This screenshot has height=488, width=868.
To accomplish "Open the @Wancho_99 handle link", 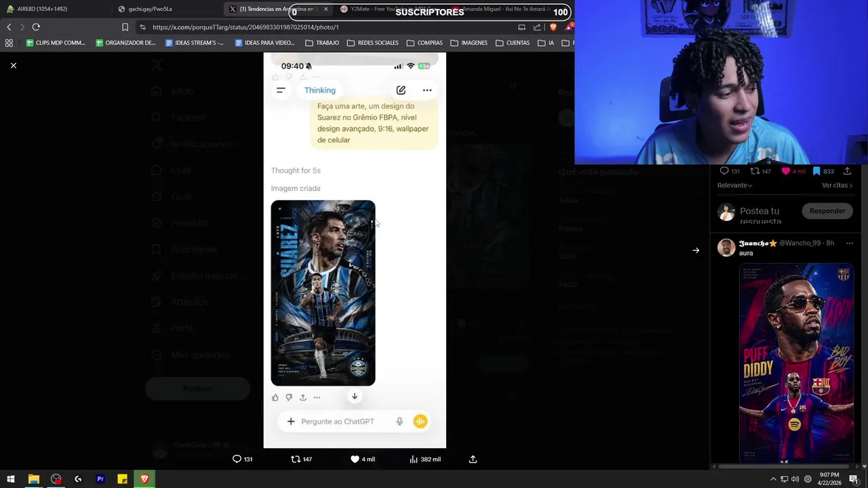I will 800,243.
